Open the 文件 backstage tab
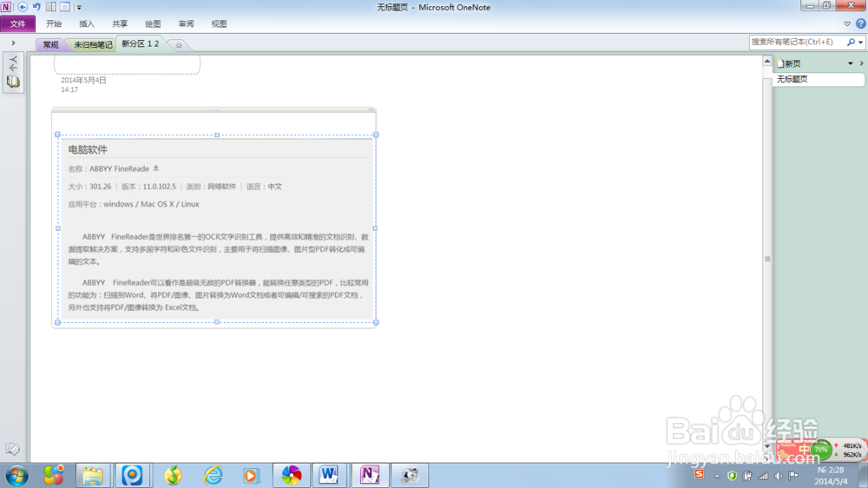868x488 pixels. pyautogui.click(x=17, y=23)
